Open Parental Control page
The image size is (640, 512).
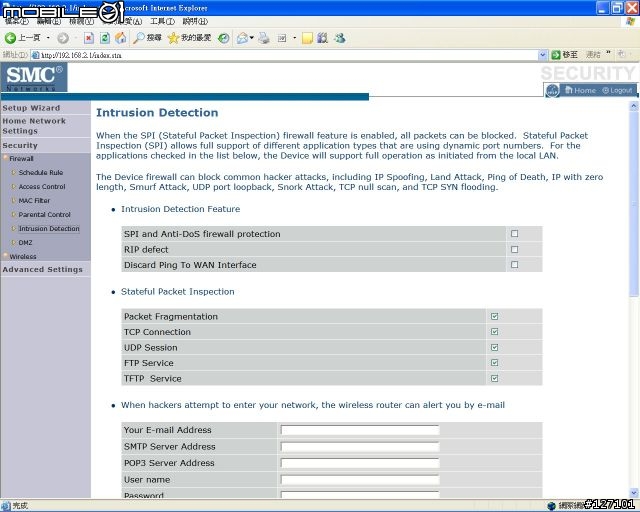click(44, 214)
